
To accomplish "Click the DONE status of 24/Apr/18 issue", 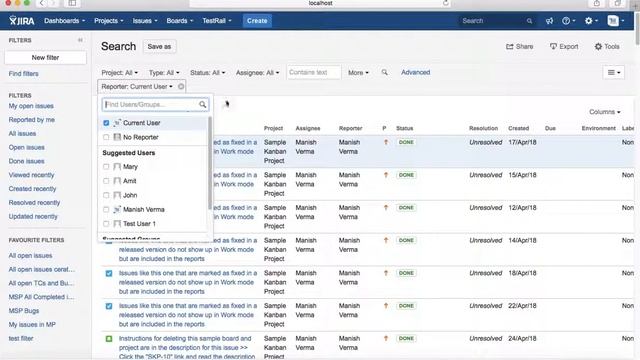I will (406, 338).
